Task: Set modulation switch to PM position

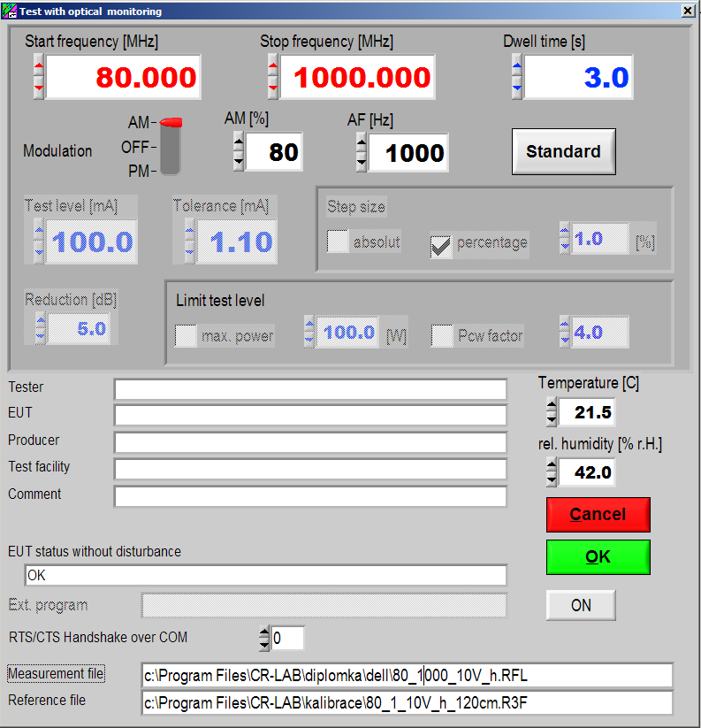Action: tap(171, 170)
